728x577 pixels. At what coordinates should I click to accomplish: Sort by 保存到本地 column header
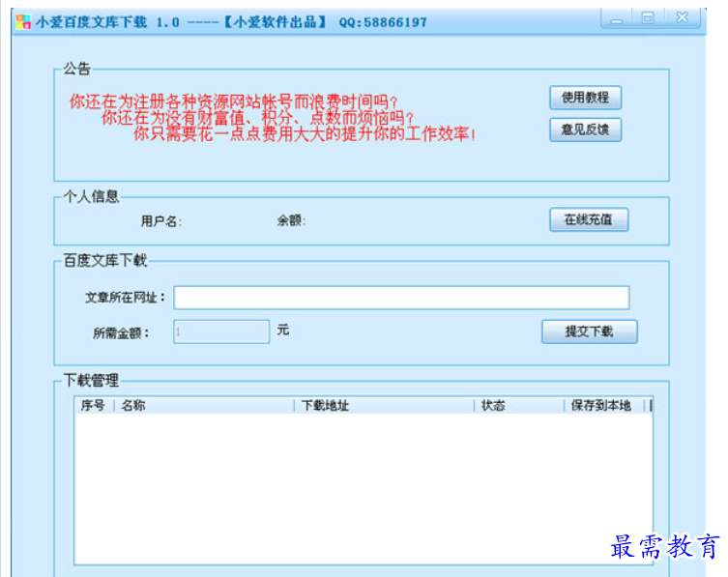(604, 405)
